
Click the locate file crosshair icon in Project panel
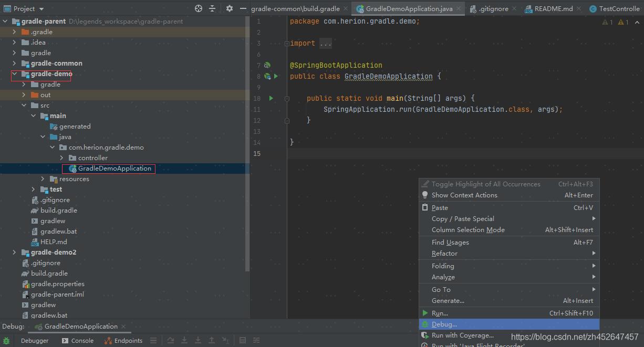(198, 8)
